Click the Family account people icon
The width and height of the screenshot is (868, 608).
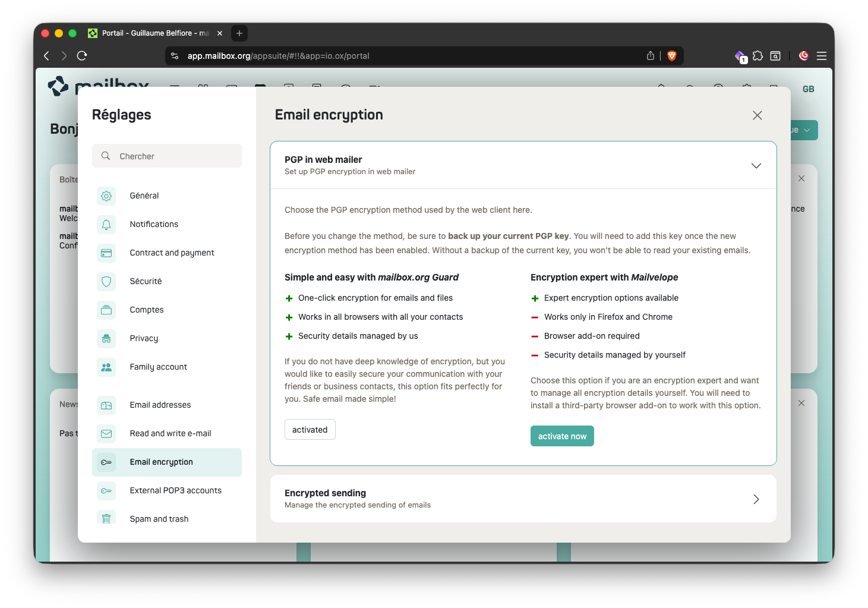(106, 367)
